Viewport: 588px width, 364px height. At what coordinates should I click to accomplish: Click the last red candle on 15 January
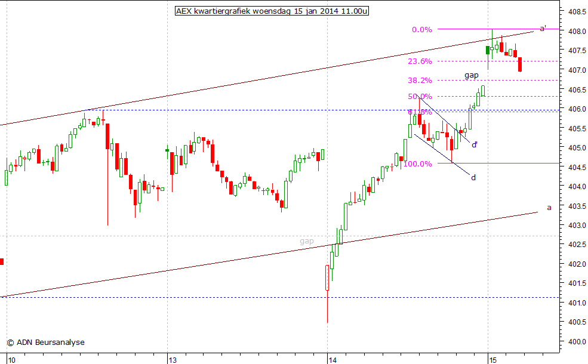(x=520, y=64)
